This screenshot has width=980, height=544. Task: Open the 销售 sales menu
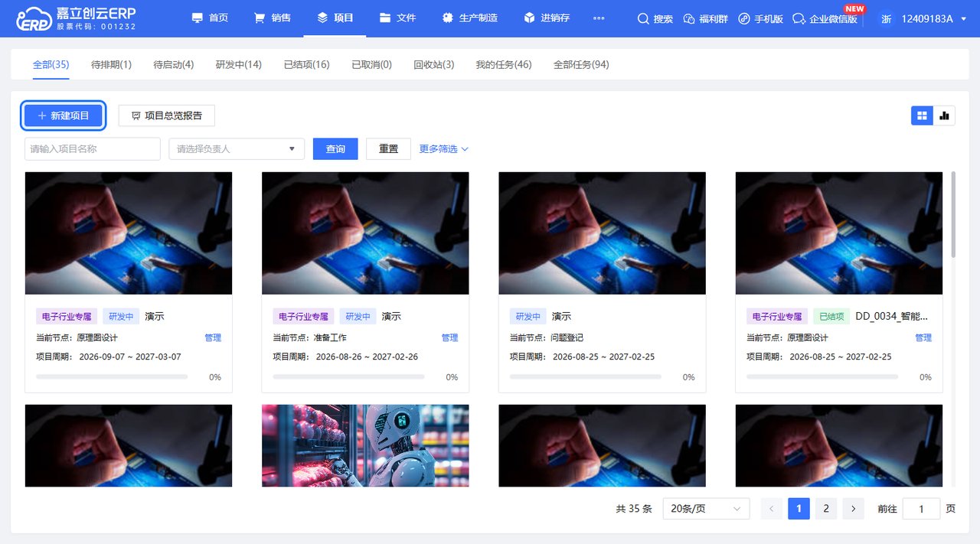[x=273, y=18]
